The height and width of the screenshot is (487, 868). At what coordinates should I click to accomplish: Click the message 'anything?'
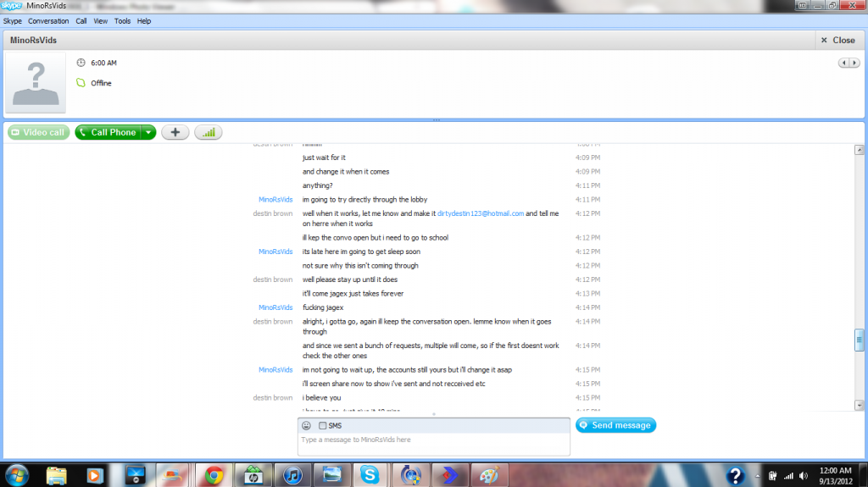(x=318, y=186)
